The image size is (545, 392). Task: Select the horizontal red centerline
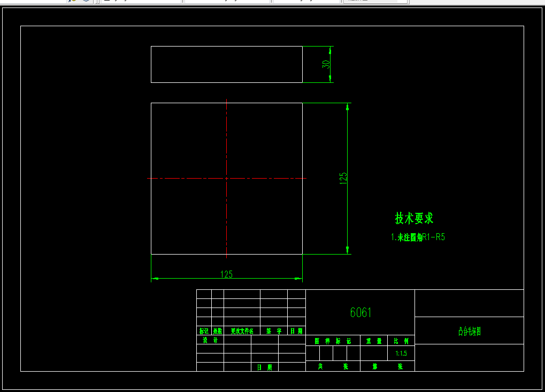227,178
